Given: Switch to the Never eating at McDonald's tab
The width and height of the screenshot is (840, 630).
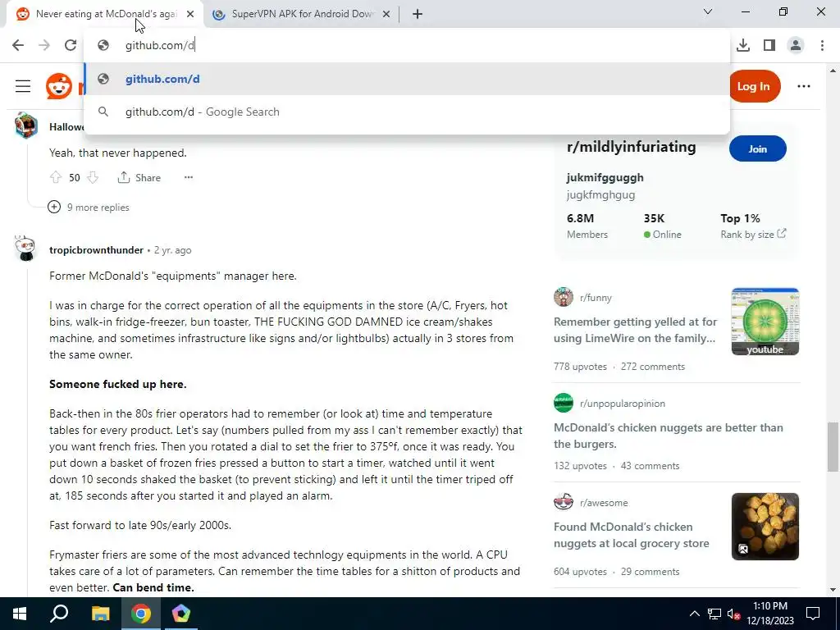Looking at the screenshot, I should 104,14.
